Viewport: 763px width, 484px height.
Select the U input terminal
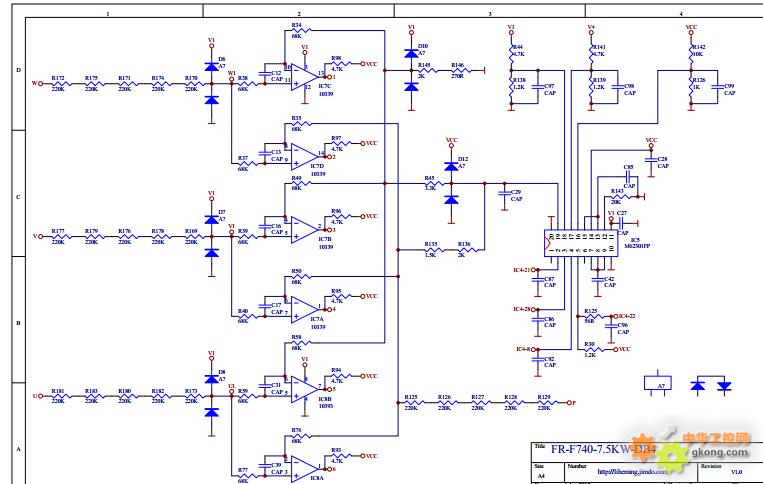(x=36, y=397)
